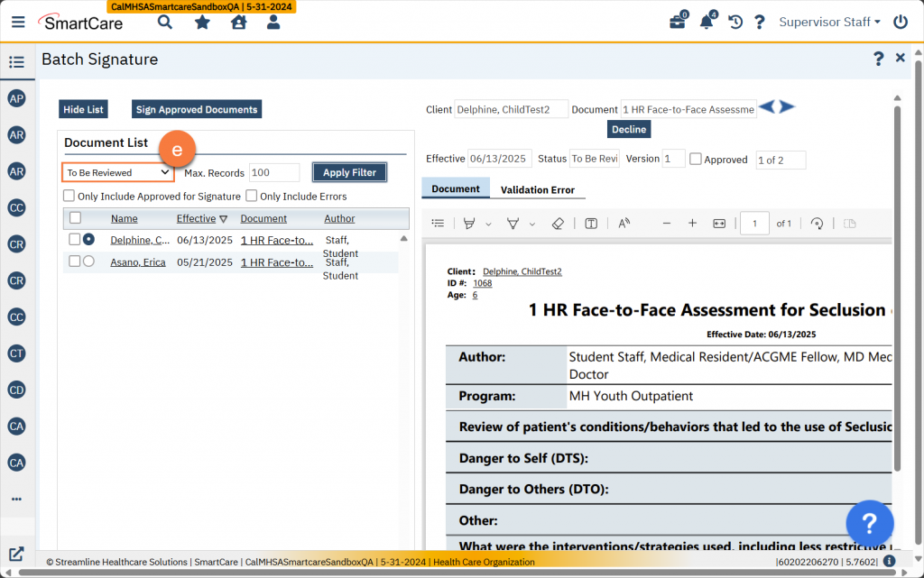The height and width of the screenshot is (578, 924).
Task: Expand the Supervisor Staff user menu
Action: (829, 22)
